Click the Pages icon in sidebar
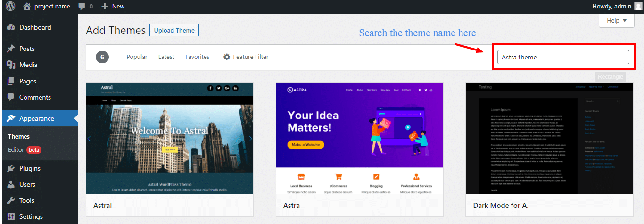 point(11,81)
